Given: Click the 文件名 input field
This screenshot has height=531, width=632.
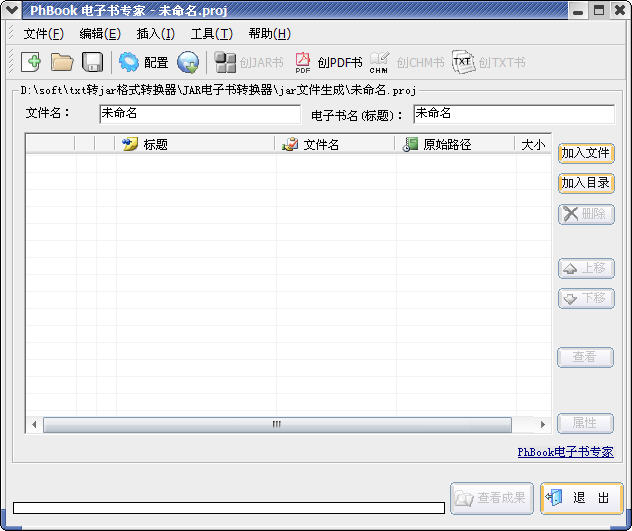Looking at the screenshot, I should click(199, 114).
